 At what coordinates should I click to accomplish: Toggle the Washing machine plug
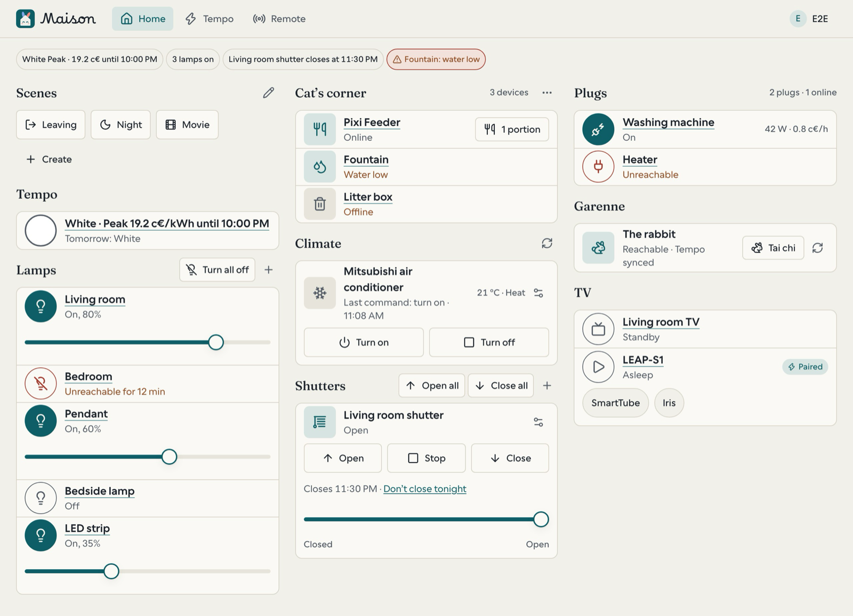[x=598, y=129]
